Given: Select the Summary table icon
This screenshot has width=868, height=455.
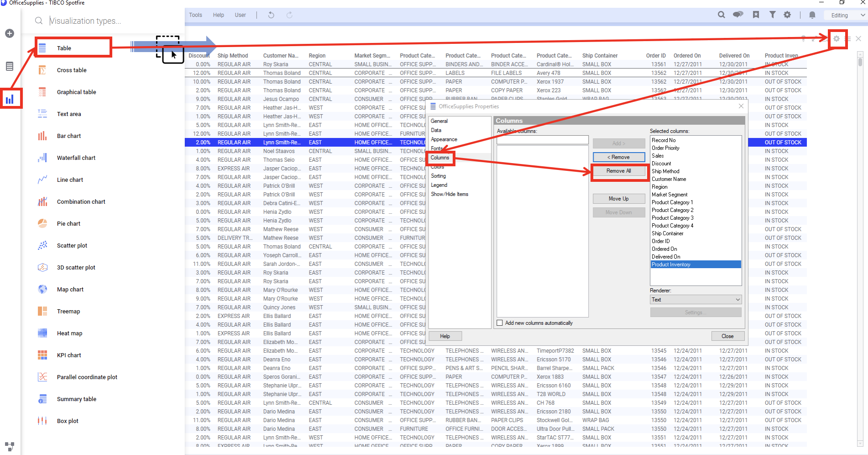Looking at the screenshot, I should click(x=42, y=399).
